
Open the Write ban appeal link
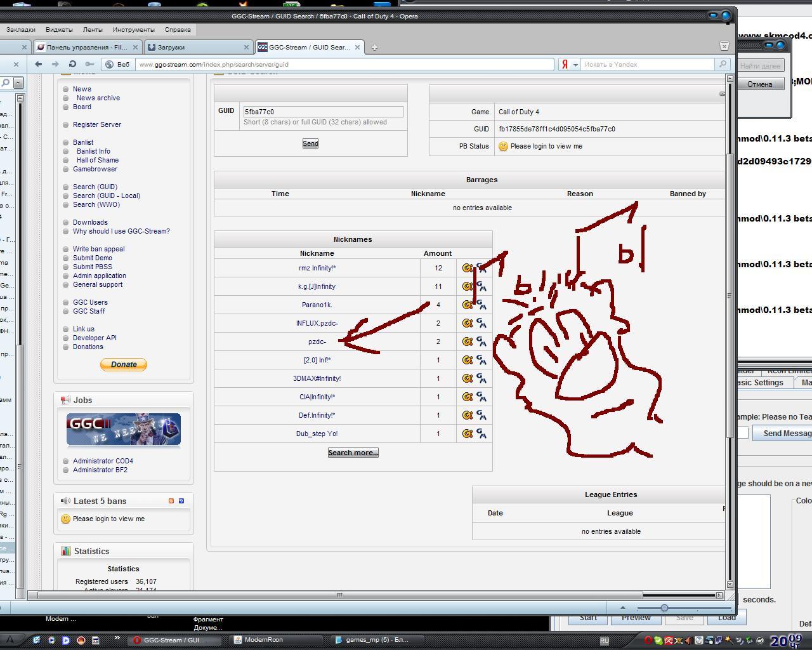point(99,249)
